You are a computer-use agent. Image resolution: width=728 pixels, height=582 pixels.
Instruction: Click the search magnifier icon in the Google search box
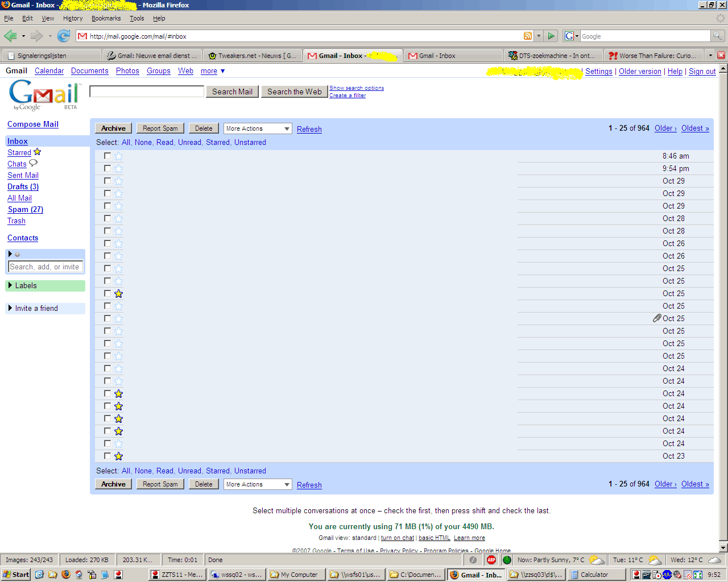pyautogui.click(x=718, y=36)
